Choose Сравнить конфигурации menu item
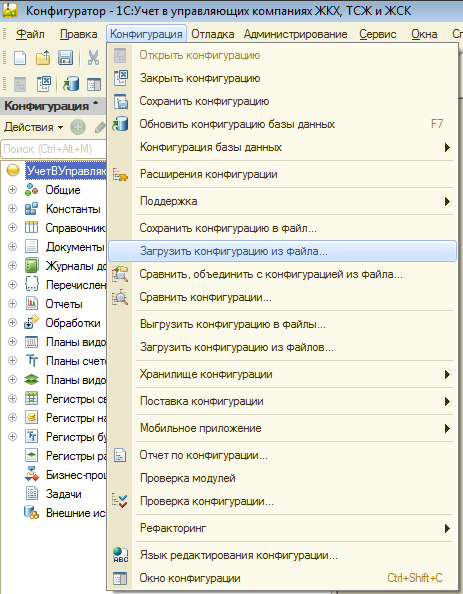The height and width of the screenshot is (594, 463). 282,297
